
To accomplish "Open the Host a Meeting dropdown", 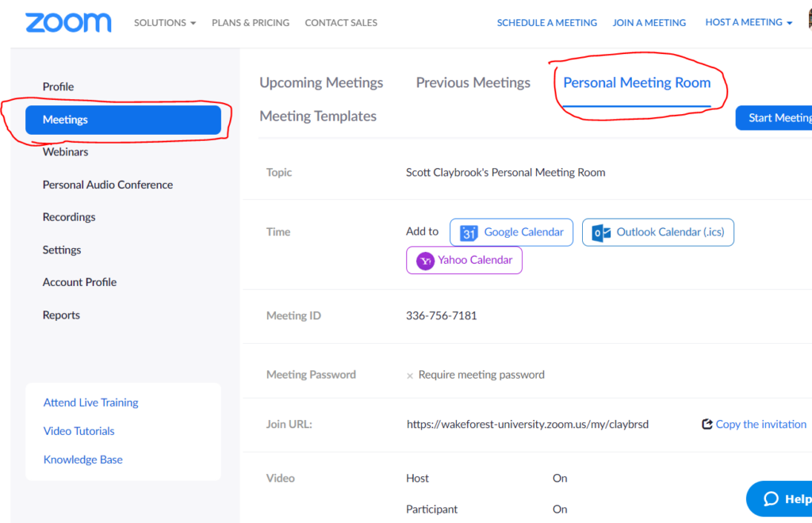I will [748, 22].
